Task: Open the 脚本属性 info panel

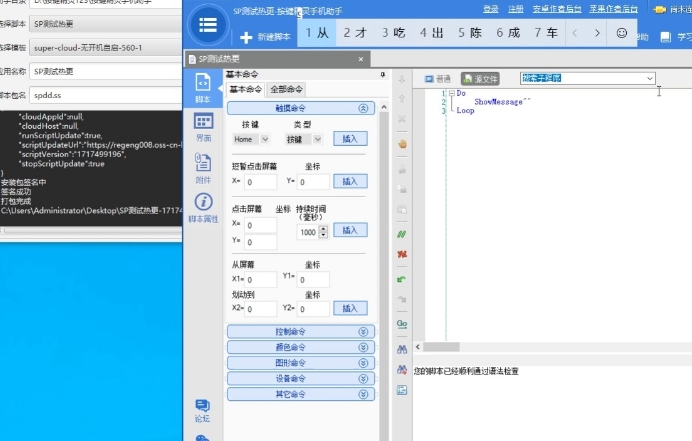Action: tap(203, 207)
